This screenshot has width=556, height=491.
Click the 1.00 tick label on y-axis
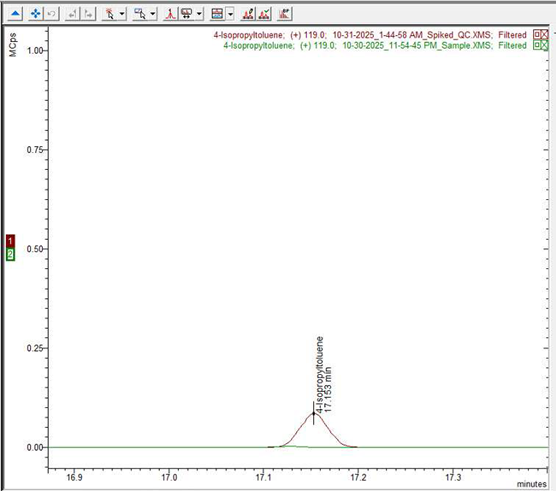coord(35,50)
